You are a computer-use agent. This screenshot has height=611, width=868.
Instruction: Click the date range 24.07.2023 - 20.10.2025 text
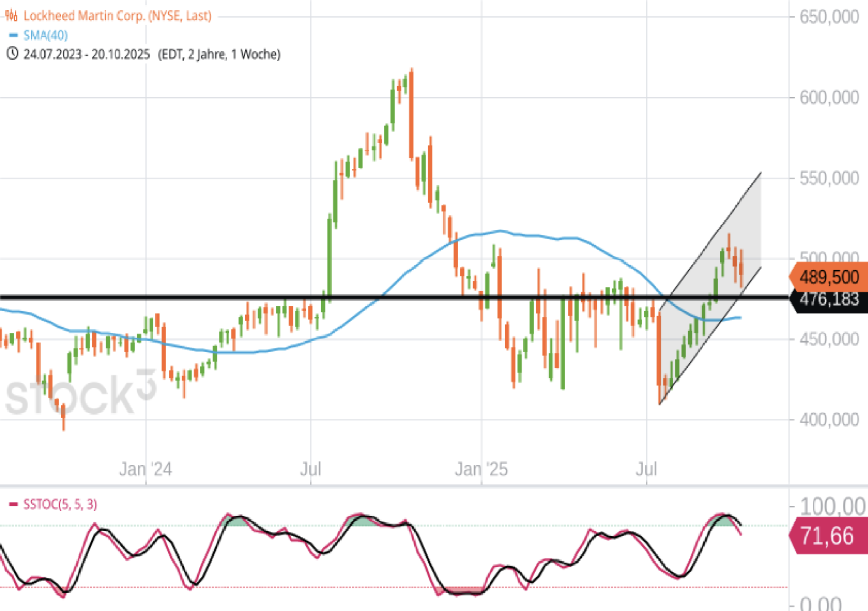pyautogui.click(x=86, y=54)
